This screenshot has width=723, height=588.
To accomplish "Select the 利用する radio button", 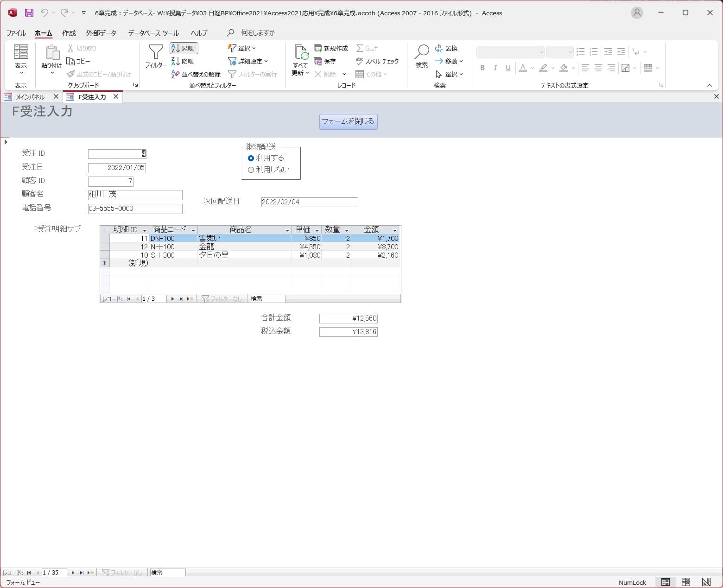I will 251,158.
